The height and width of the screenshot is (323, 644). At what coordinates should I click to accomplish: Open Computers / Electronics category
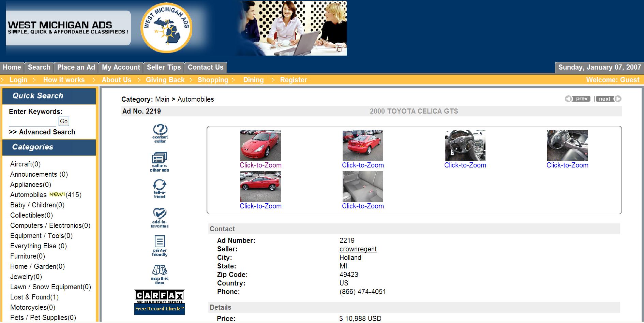click(50, 225)
